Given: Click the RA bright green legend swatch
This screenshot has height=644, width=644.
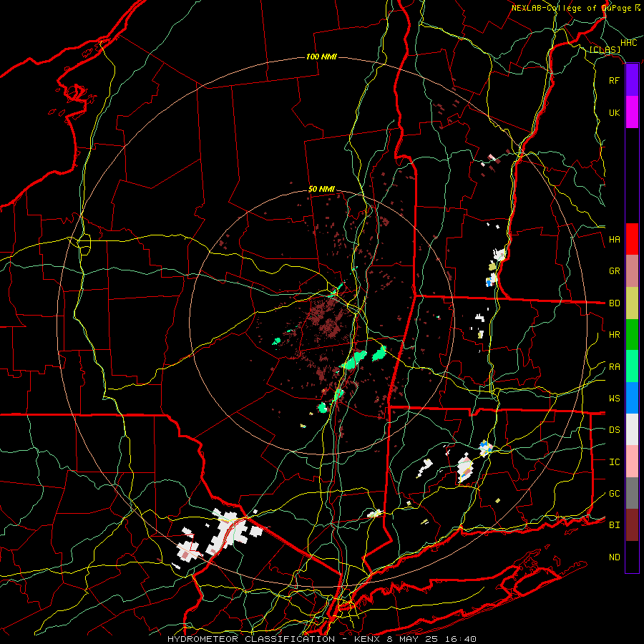Looking at the screenshot, I should coord(632,366).
